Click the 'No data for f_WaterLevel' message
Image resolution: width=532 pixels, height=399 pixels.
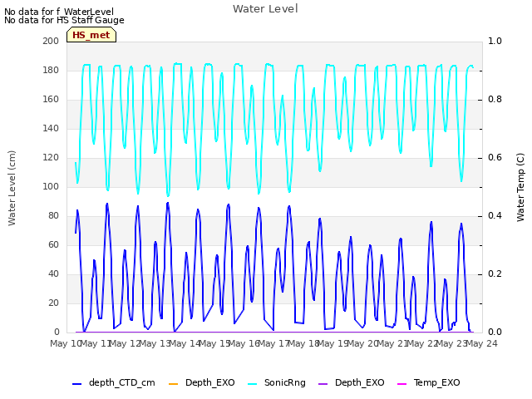(x=59, y=12)
